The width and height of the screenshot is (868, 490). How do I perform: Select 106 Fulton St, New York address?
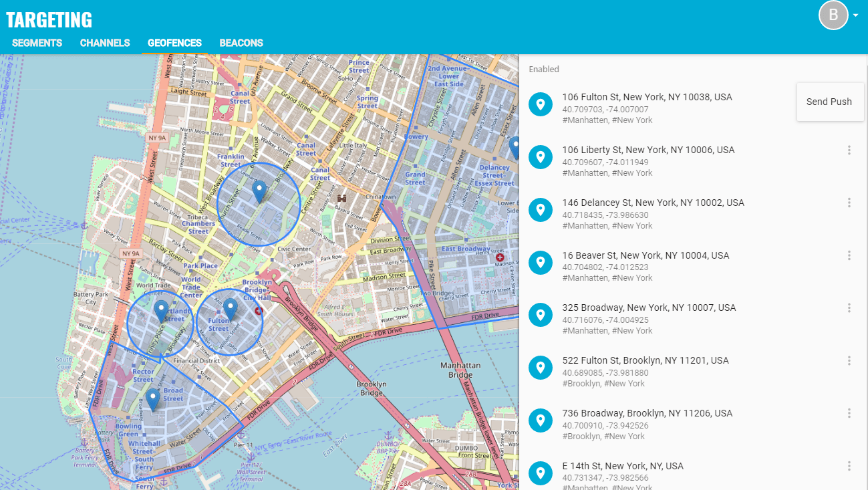click(x=647, y=97)
